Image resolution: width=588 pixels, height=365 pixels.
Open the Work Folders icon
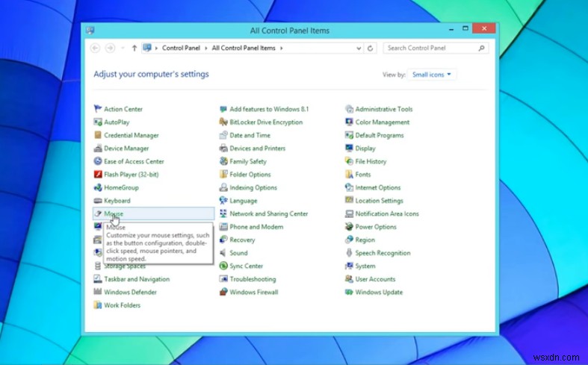point(97,305)
